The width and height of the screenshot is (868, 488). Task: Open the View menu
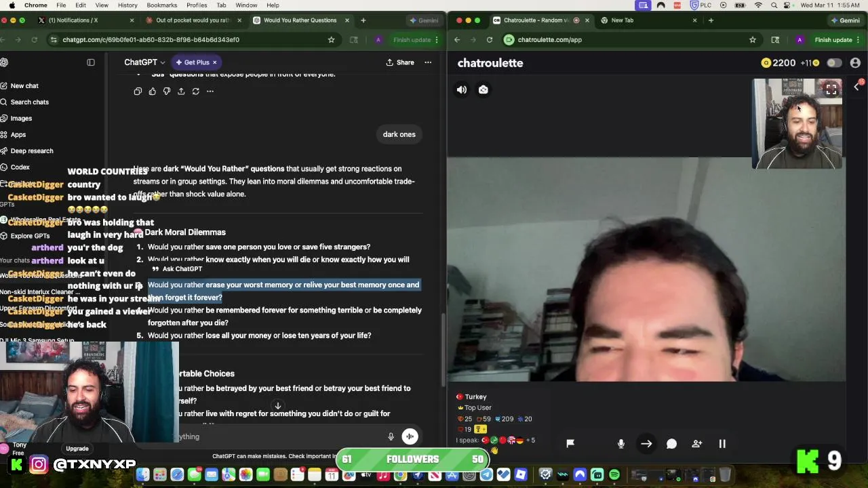click(x=102, y=5)
